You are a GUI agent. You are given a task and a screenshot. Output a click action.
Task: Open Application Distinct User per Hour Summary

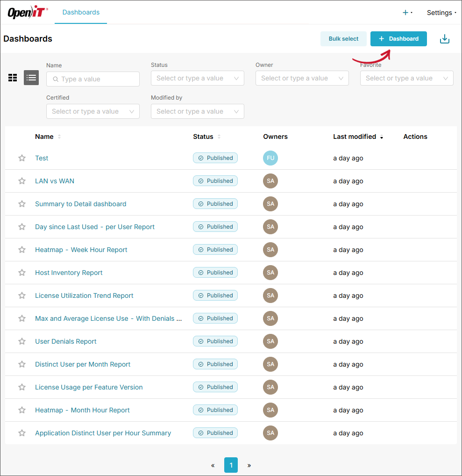(x=103, y=433)
